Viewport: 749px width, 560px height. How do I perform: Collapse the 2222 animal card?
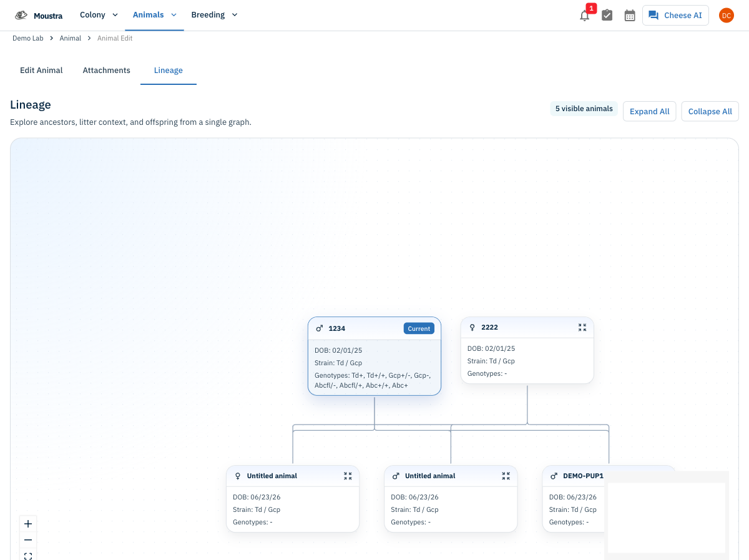point(582,327)
